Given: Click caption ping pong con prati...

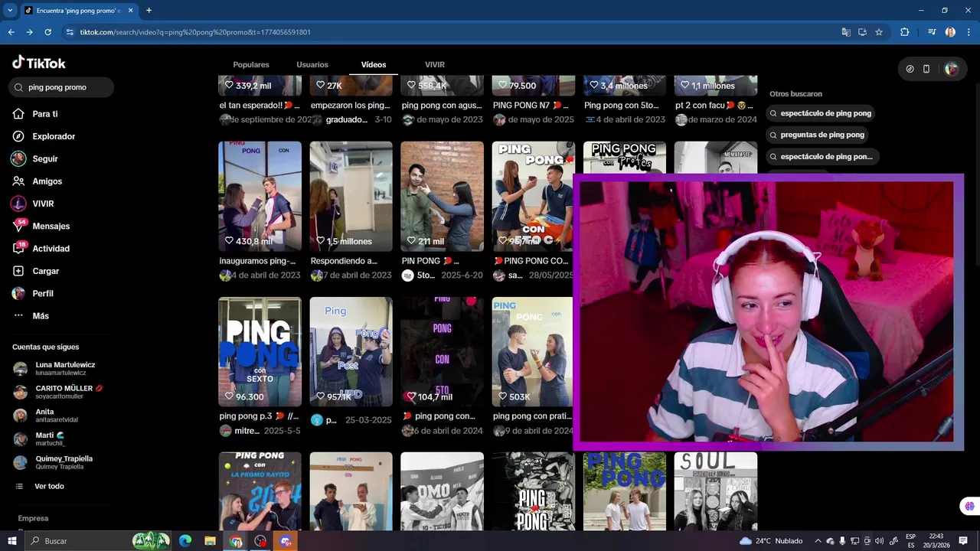Looking at the screenshot, I should [531, 416].
